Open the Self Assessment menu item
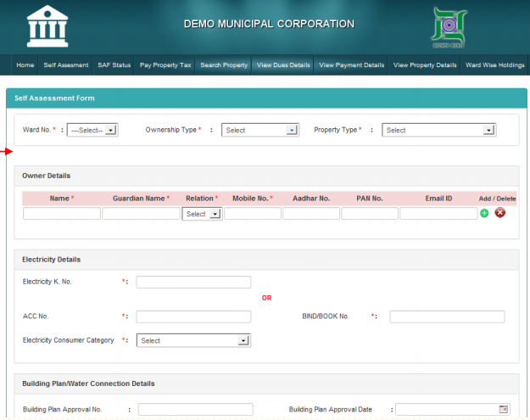 66,65
